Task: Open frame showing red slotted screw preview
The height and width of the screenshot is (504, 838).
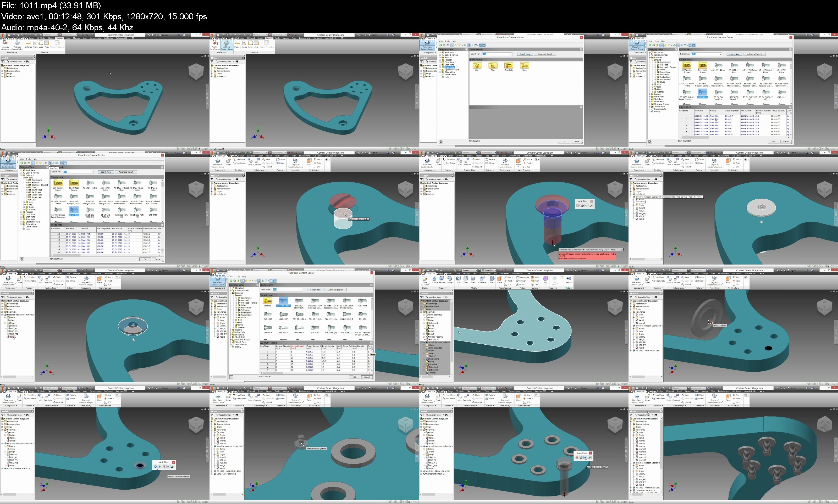Action: tap(314, 209)
